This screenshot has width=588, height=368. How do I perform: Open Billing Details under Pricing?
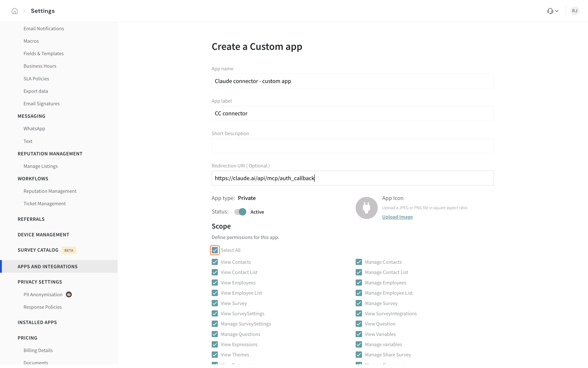(38, 350)
